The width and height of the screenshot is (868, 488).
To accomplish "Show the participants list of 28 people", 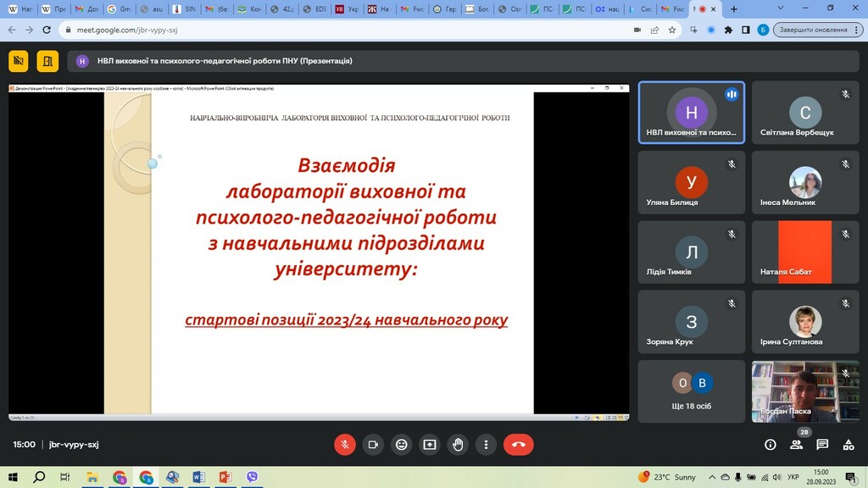I will (797, 444).
